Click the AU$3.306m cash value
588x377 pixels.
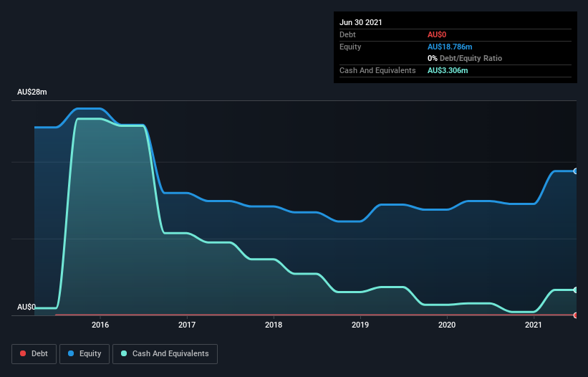pyautogui.click(x=448, y=70)
